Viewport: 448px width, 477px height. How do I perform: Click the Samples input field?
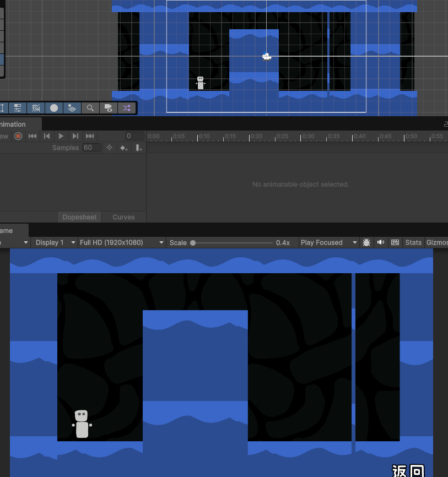91,148
